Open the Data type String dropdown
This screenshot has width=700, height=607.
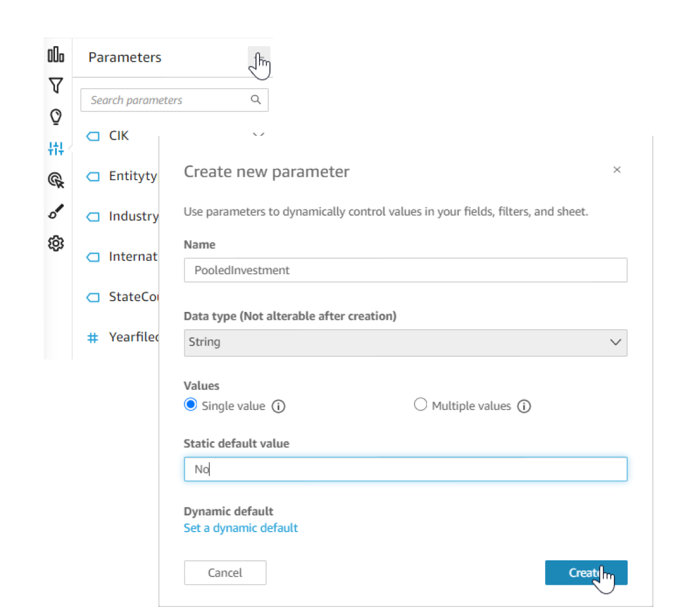(x=406, y=342)
